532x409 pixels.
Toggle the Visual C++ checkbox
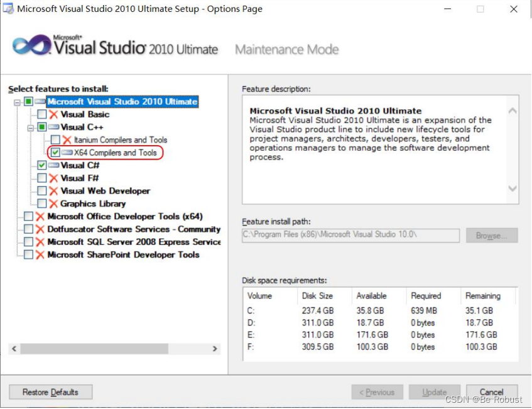(41, 127)
